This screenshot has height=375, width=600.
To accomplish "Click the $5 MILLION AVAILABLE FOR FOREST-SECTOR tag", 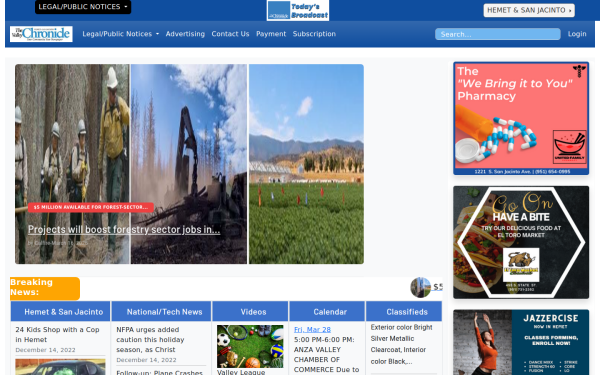I will pos(91,207).
